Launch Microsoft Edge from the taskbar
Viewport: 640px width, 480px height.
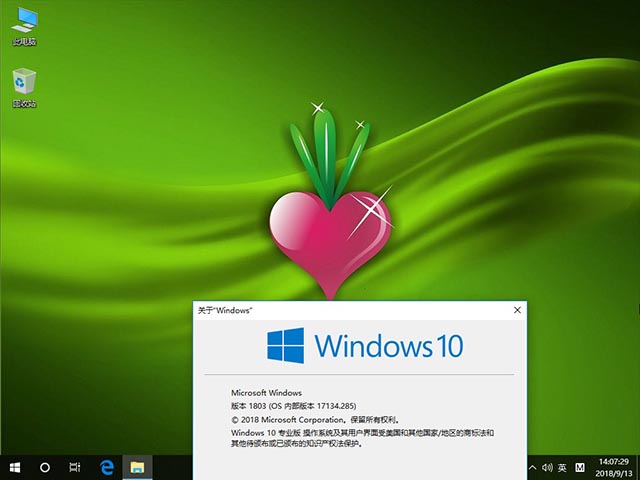[x=107, y=467]
